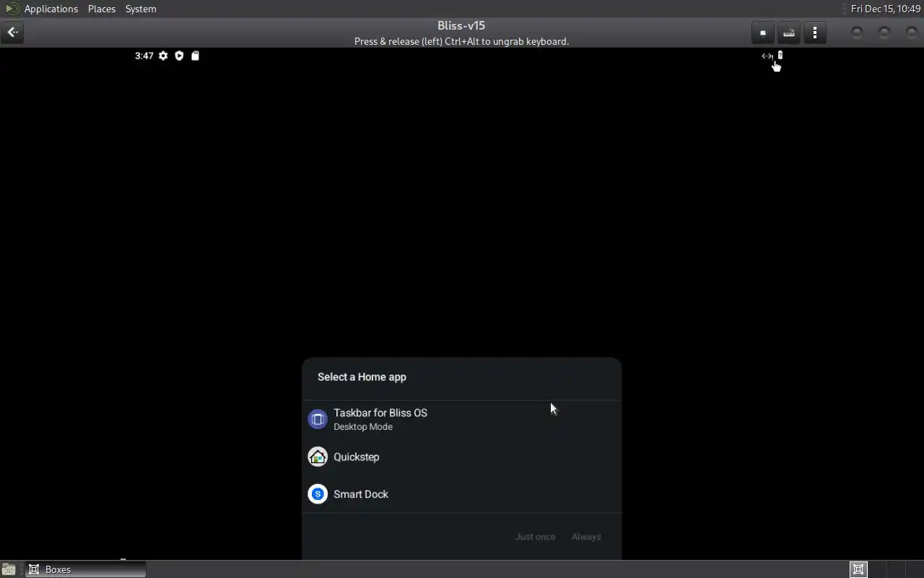Click the ethernet connection status icon

(x=767, y=56)
